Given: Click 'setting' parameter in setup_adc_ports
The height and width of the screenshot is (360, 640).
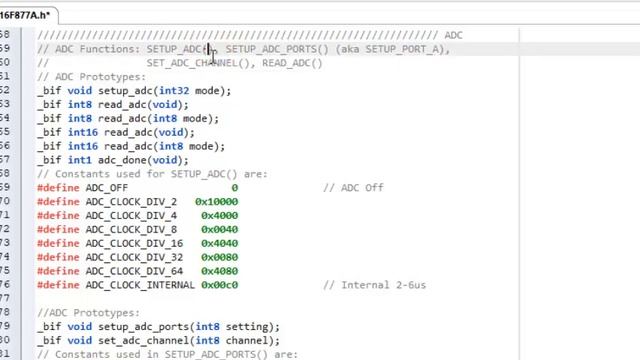Looking at the screenshot, I should click(247, 327).
